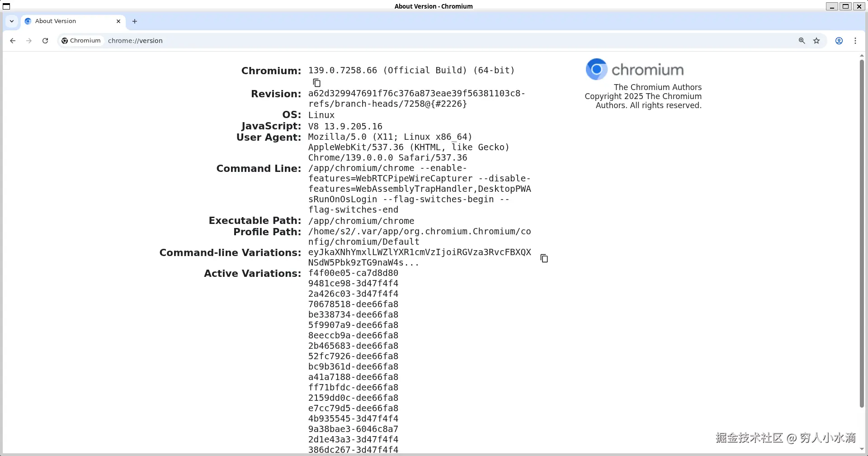Open the site information view
Viewport: 868px width, 456px height.
(81, 40)
